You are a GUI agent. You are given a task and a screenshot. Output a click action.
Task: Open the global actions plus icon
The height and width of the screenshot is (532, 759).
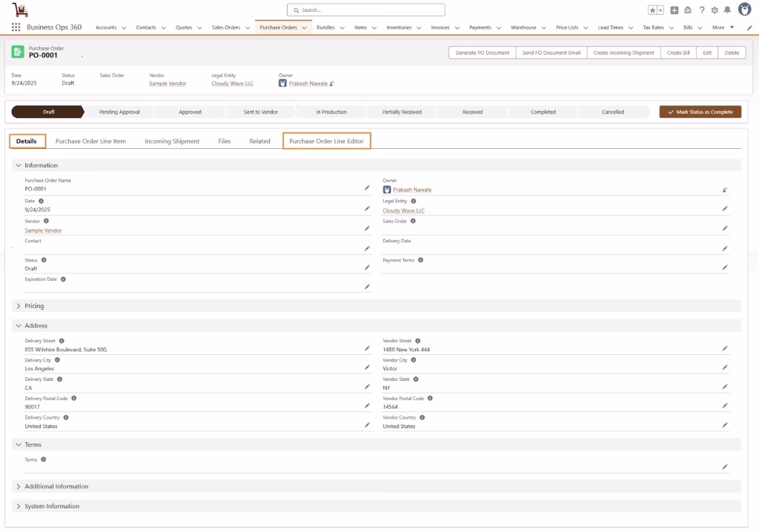pyautogui.click(x=675, y=10)
